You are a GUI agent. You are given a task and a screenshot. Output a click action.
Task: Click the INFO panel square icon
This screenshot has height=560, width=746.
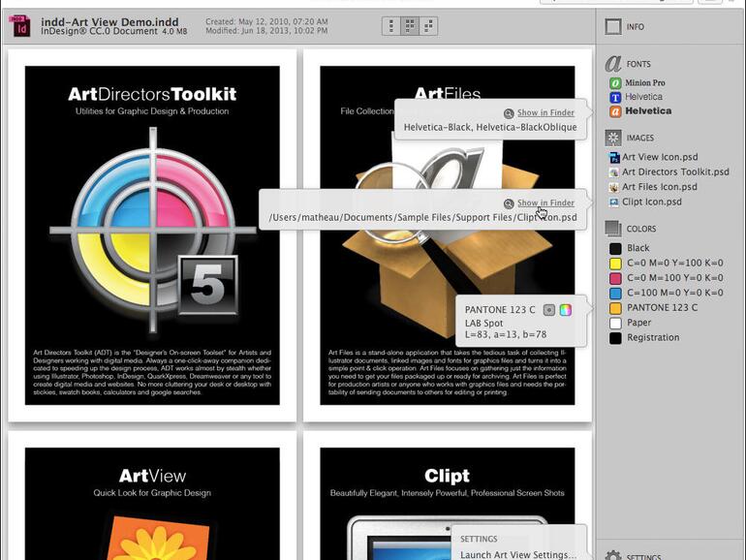(x=612, y=27)
